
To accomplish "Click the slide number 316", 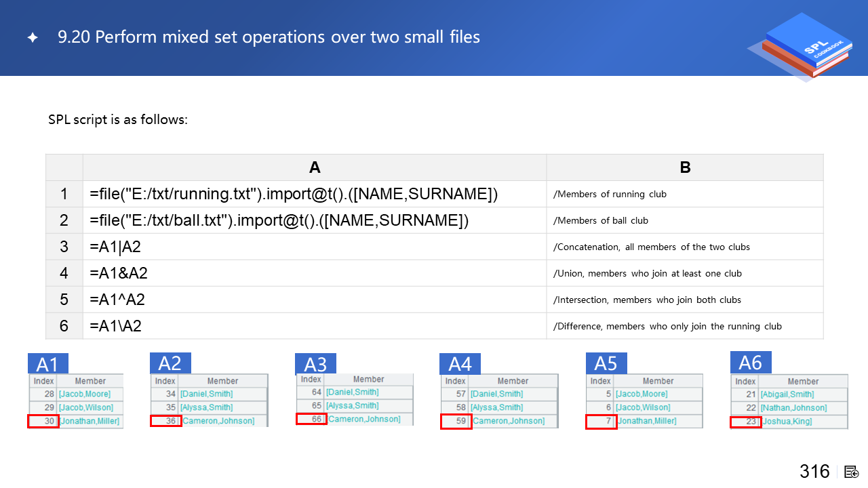I will (x=814, y=472).
